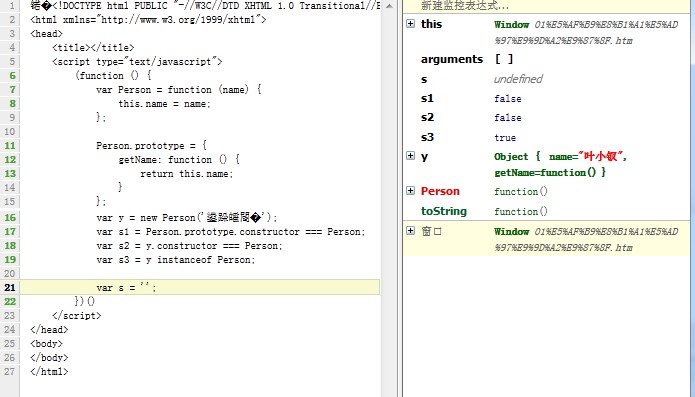
Task: Select the 's2' variable name
Action: pos(427,117)
